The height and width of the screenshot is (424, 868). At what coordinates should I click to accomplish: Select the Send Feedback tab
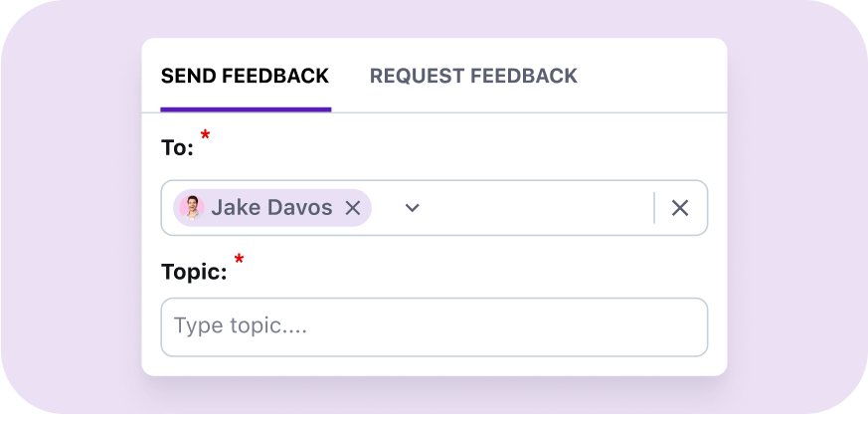[246, 76]
